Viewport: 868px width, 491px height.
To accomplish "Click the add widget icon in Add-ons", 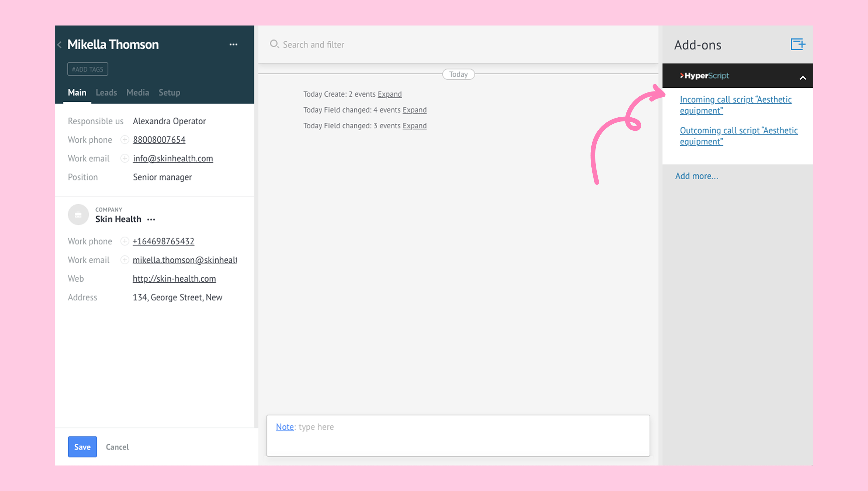I will pos(797,44).
